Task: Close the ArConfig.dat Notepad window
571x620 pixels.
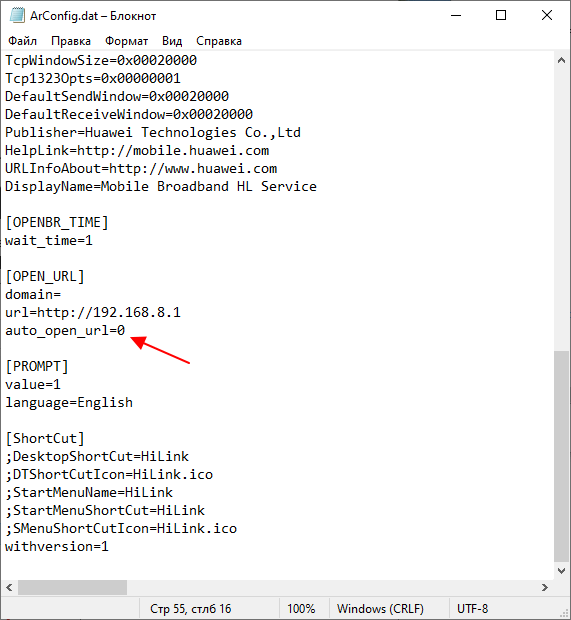Action: [547, 15]
